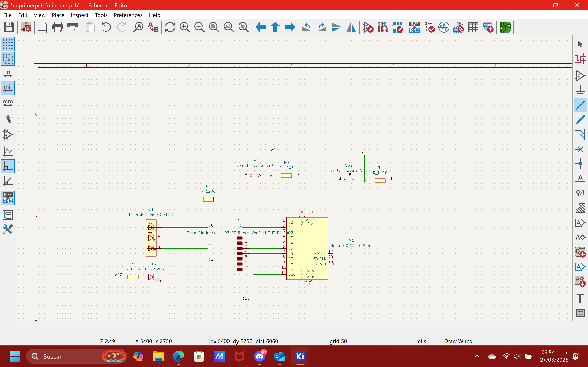Toggle hidden pins display

(8, 134)
